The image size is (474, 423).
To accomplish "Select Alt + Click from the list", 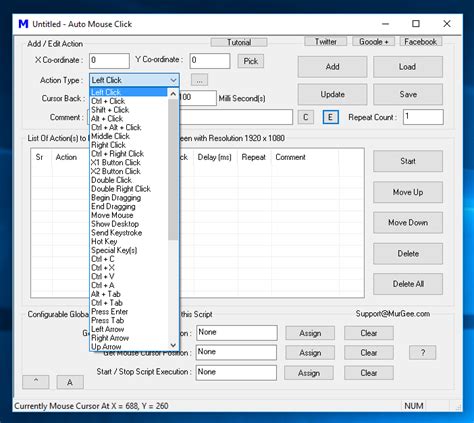I will 129,118.
